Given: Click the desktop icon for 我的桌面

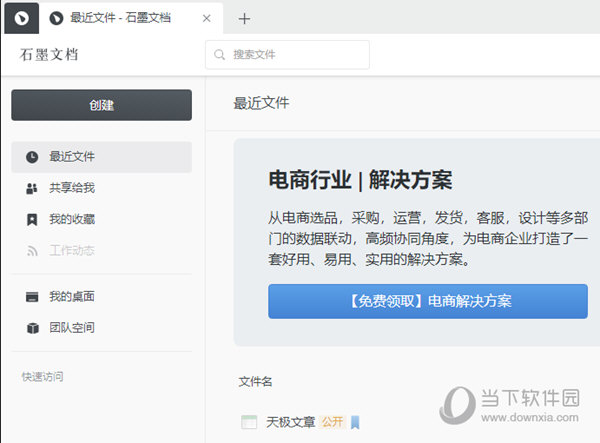Looking at the screenshot, I should point(32,297).
